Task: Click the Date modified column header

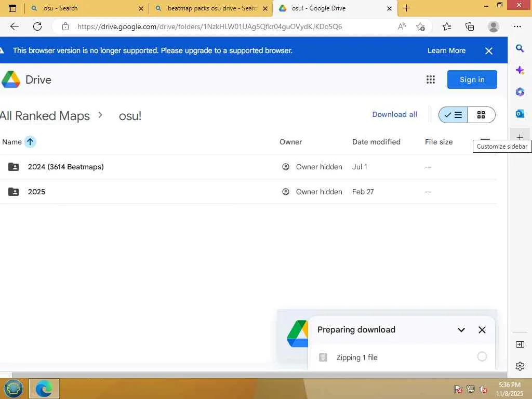Action: [376, 142]
